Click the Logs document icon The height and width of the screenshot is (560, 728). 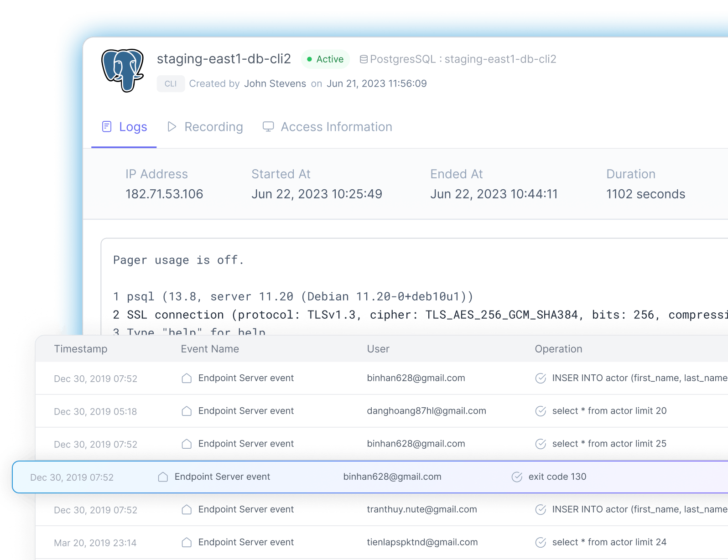coord(107,127)
